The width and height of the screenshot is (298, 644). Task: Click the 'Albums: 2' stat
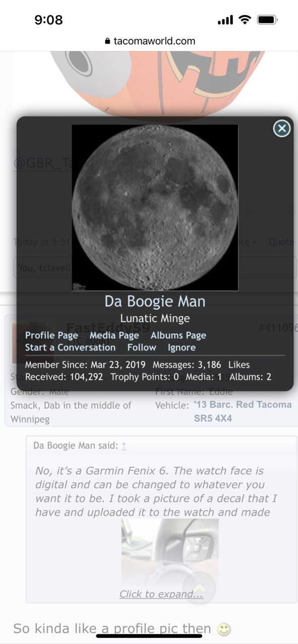251,377
